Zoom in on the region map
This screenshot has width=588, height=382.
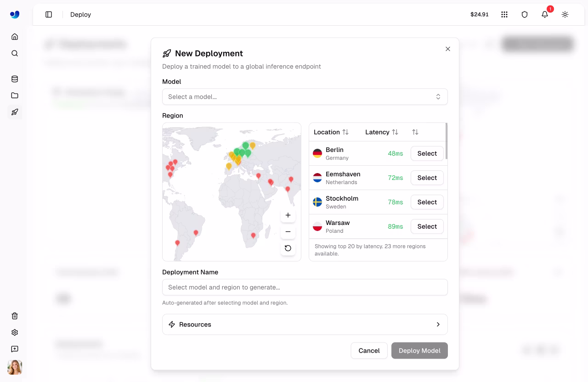[x=288, y=215]
